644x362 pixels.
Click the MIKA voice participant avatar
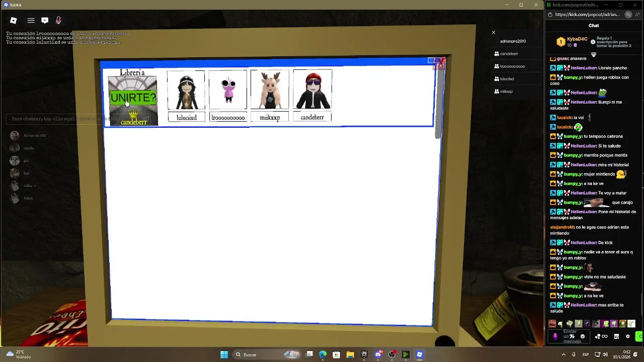[15, 198]
